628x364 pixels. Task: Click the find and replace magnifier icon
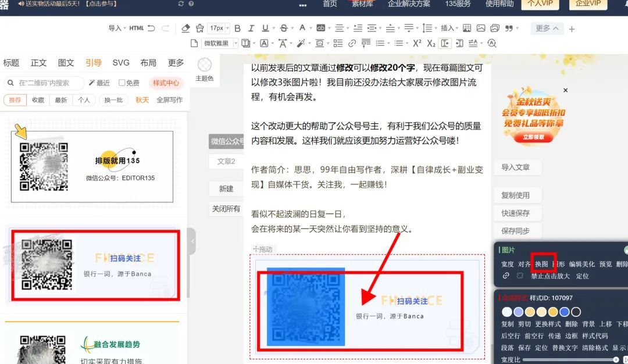click(492, 43)
